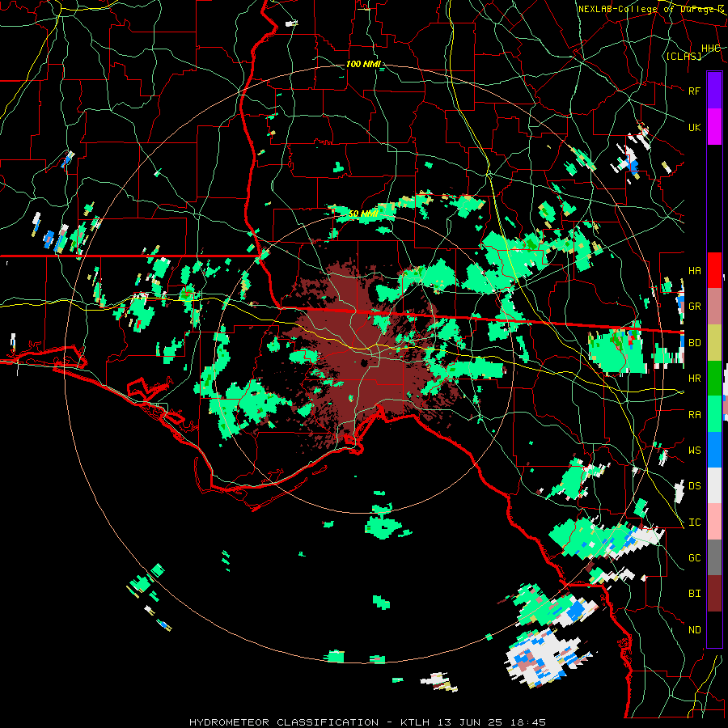The image size is (728, 728).
Task: Click the 100 NMI range ring label
Action: tap(363, 64)
